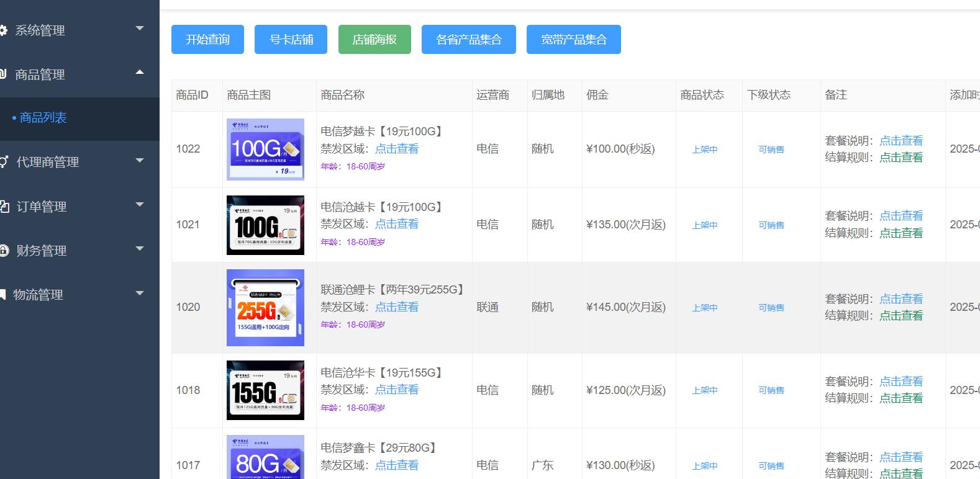
Task: Click 可销售 status for product 1017
Action: 771,466
